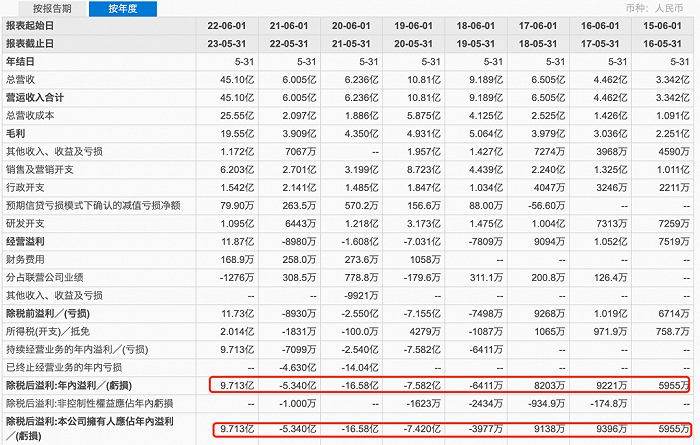Click 年内溢利 value -16.58亿
700x445 pixels.
coord(360,385)
